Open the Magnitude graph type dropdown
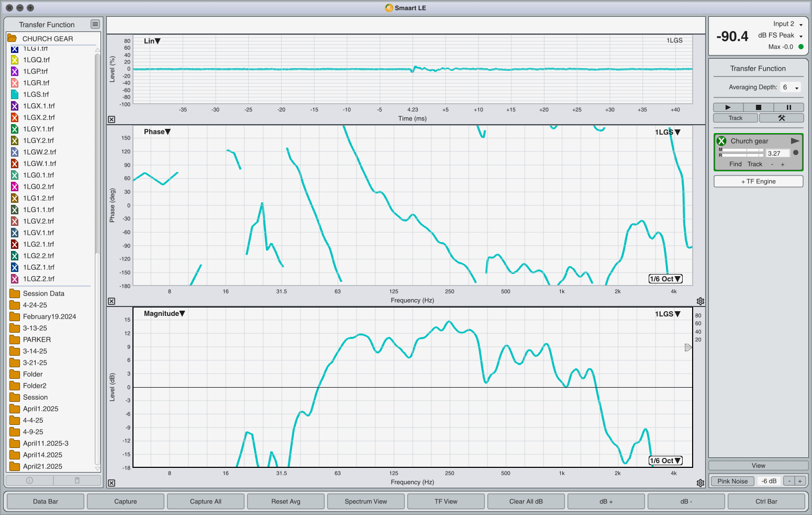The image size is (812, 515). click(164, 313)
